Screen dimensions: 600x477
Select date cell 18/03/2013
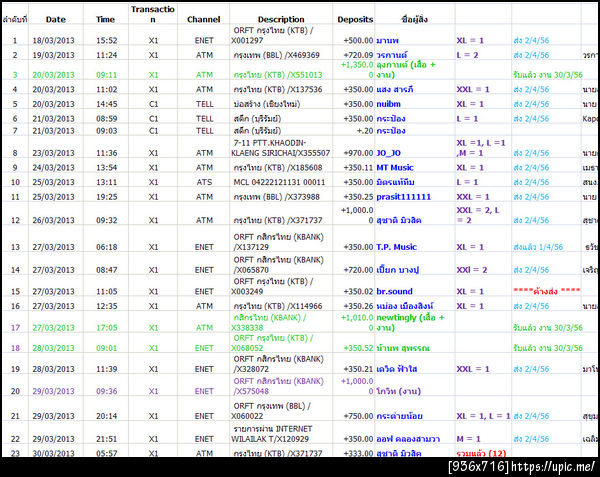(54, 41)
